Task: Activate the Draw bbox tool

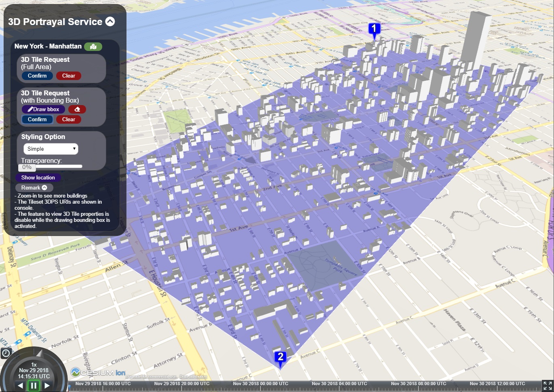Action: (43, 109)
